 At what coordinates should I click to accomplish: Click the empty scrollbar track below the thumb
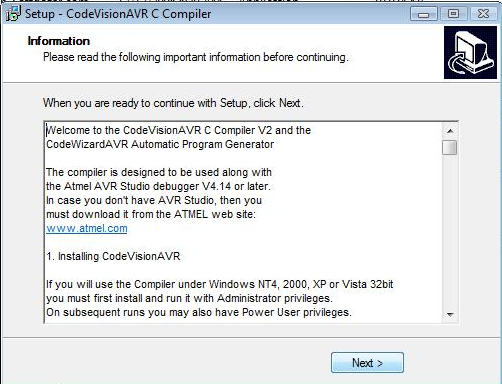pos(450,231)
